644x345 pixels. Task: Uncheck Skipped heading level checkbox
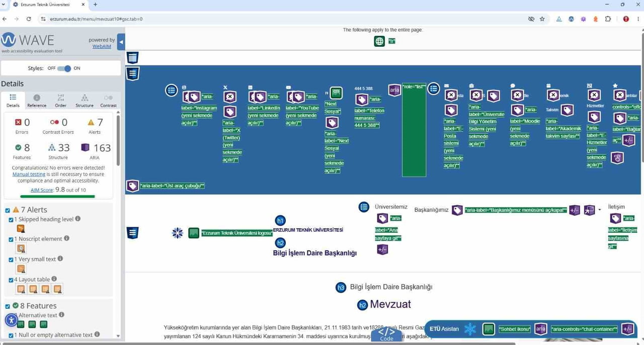point(11,220)
